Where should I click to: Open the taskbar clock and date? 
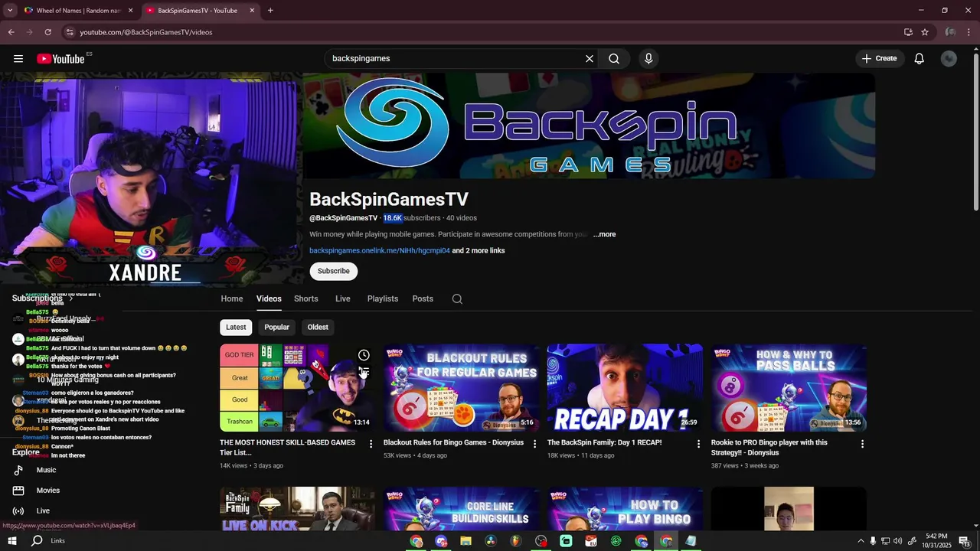[x=936, y=541]
